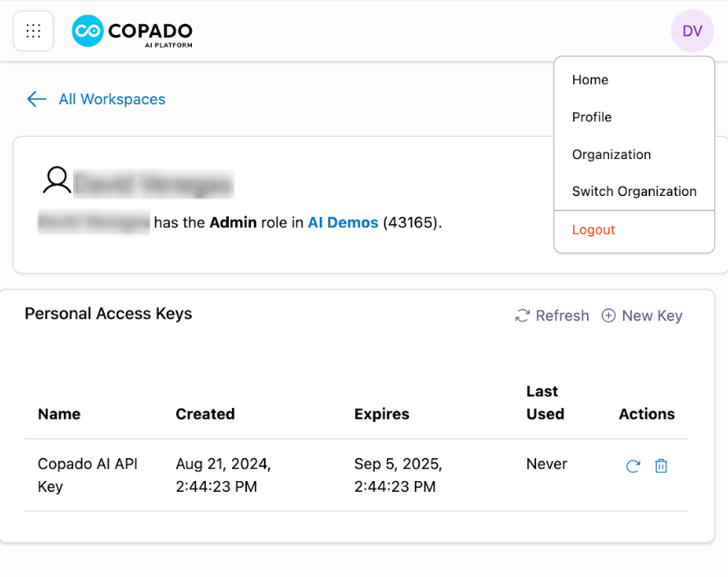Select Home from the user menu
728x577 pixels.
(x=590, y=80)
